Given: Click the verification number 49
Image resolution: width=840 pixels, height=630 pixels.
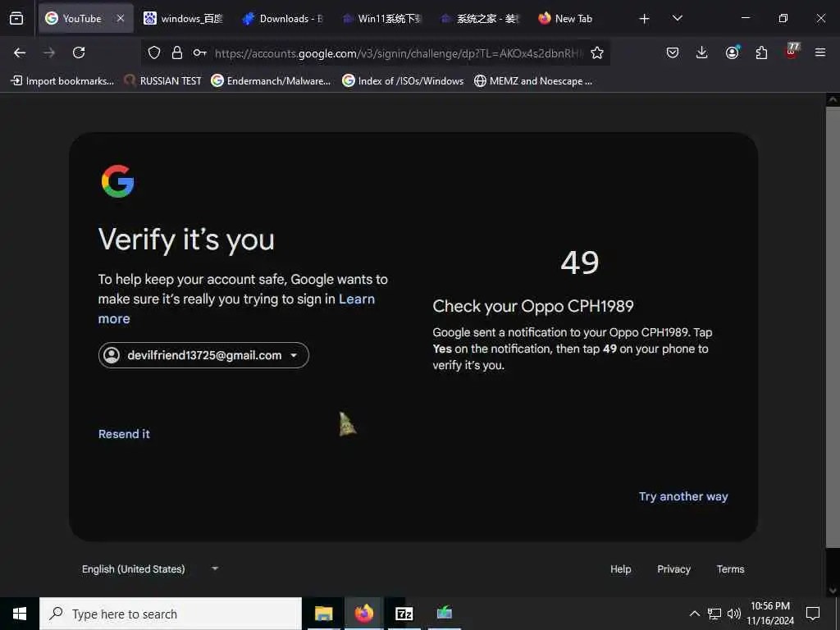Looking at the screenshot, I should click(x=580, y=262).
